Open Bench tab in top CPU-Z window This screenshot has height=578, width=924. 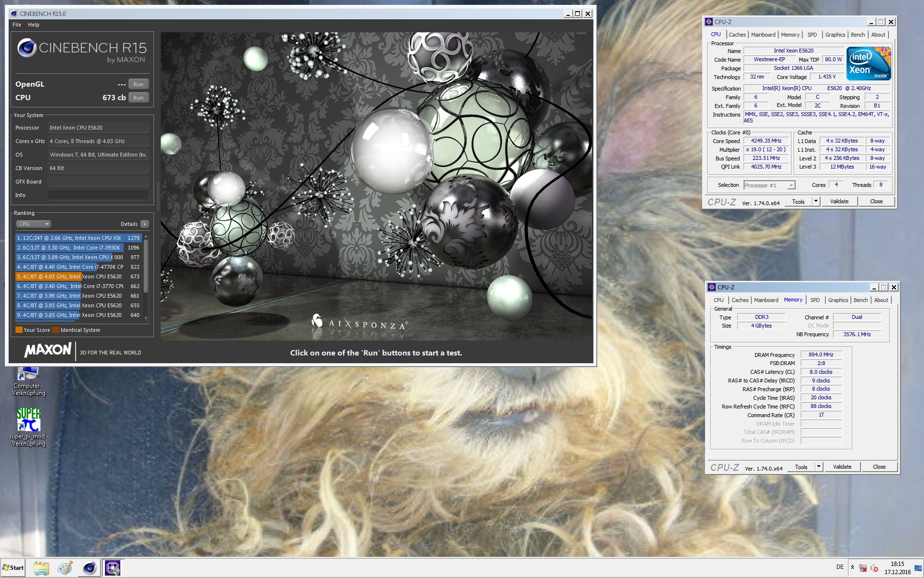click(858, 35)
